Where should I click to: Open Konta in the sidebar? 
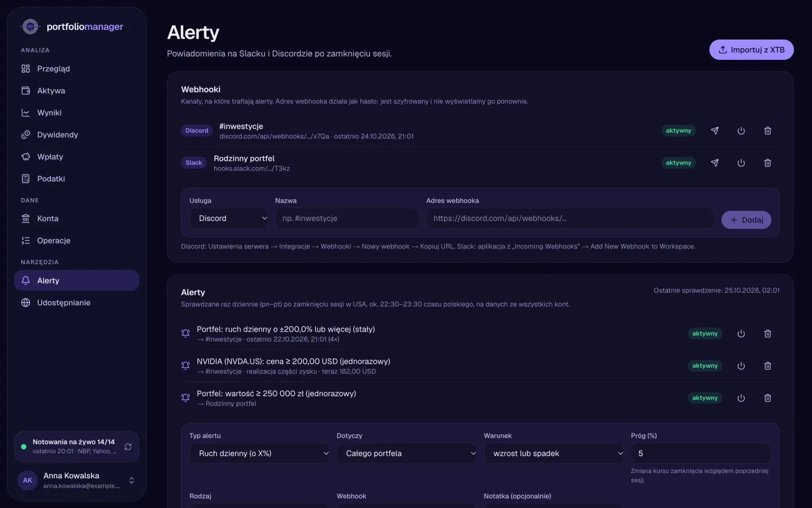tap(77, 218)
